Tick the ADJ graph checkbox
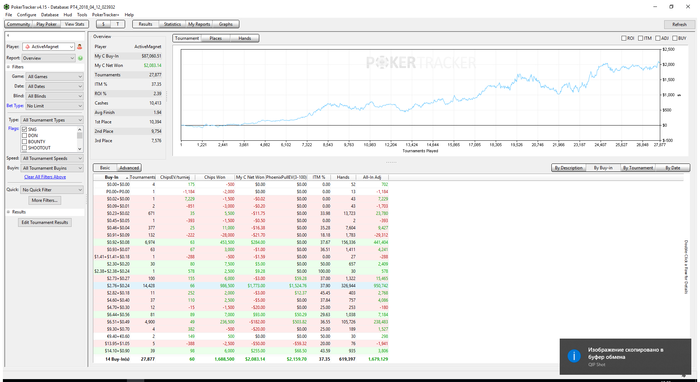The height and width of the screenshot is (382, 700). [658, 38]
